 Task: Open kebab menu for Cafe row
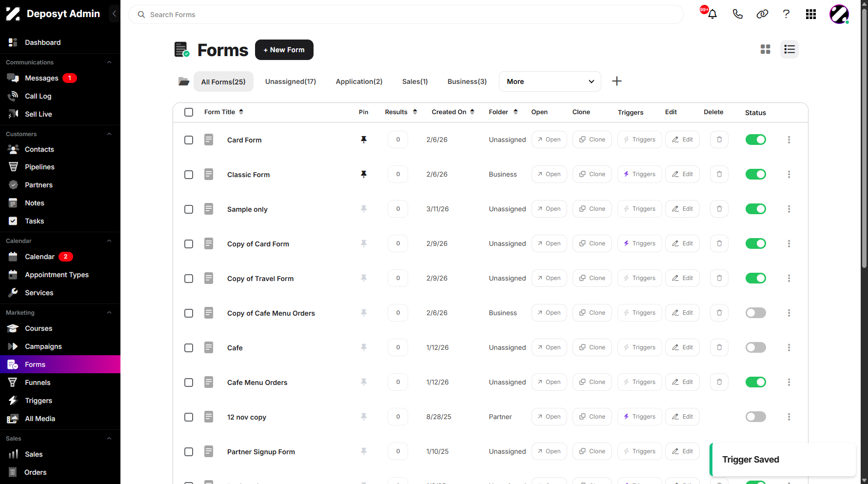click(x=789, y=347)
